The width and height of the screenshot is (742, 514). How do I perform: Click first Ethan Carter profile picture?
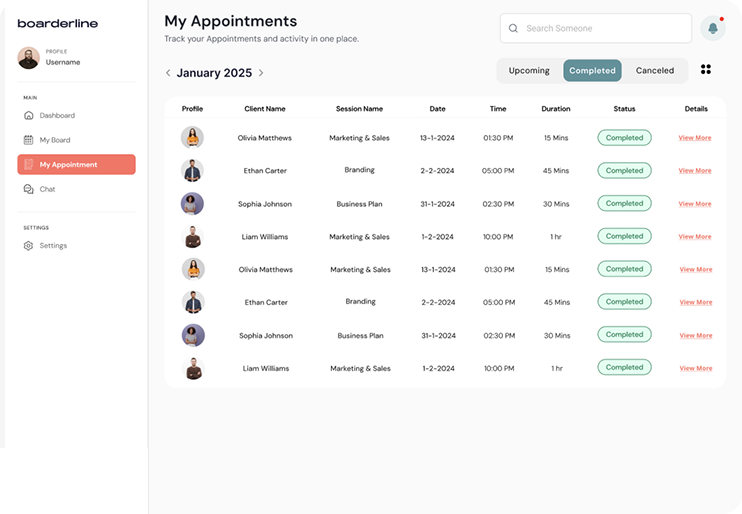tap(193, 171)
